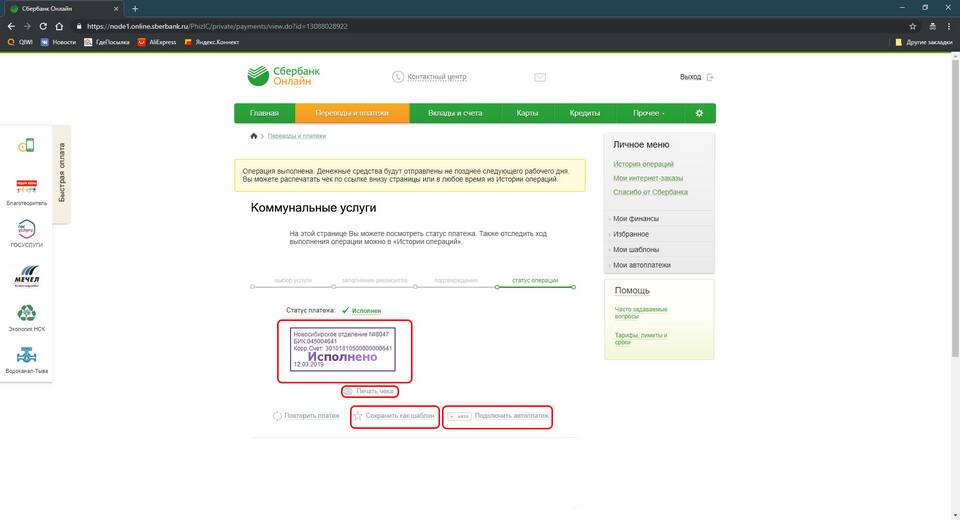Switch to the Карты tab
Viewport: 960px width, 520px height.
(x=528, y=113)
